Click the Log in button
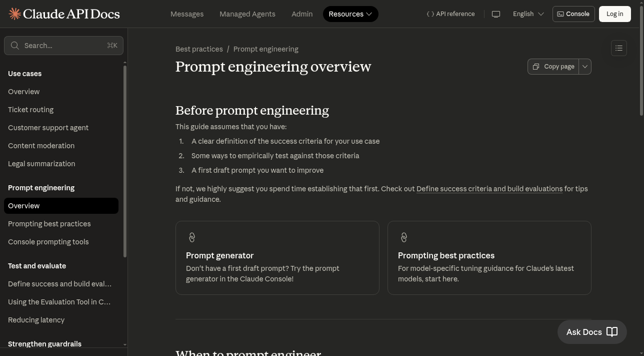Image resolution: width=644 pixels, height=356 pixels. (x=614, y=14)
